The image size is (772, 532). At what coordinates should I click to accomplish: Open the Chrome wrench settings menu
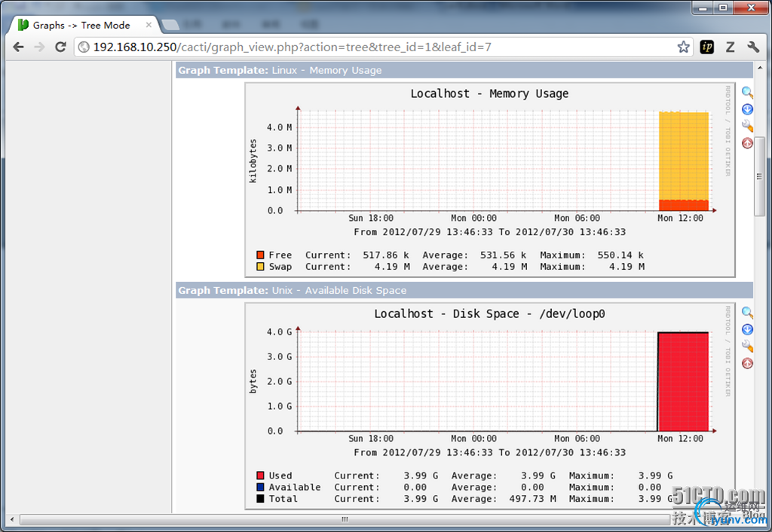(753, 47)
